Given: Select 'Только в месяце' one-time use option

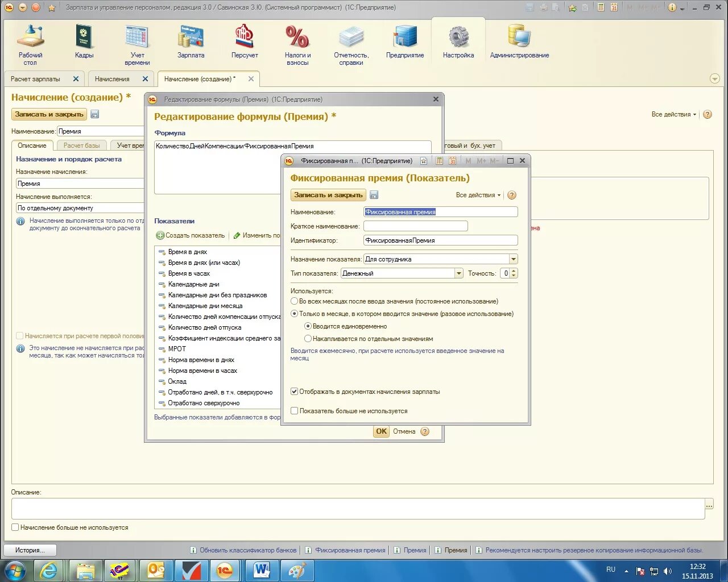Looking at the screenshot, I should [295, 314].
